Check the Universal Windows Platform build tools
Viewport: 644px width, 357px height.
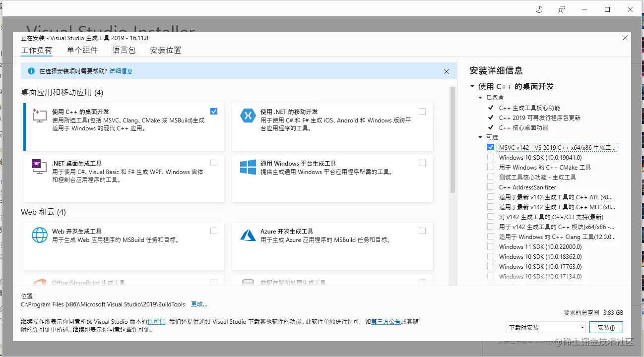click(x=422, y=163)
